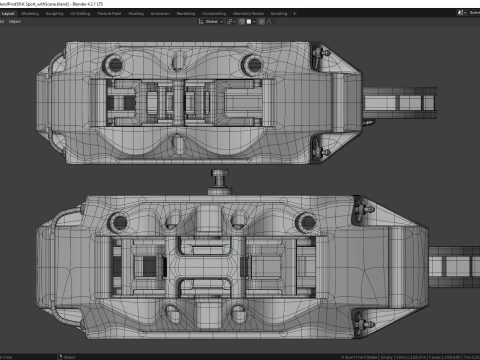Toggle the snapping magnet icon
The width and height of the screenshot is (480, 360).
[x=242, y=22]
